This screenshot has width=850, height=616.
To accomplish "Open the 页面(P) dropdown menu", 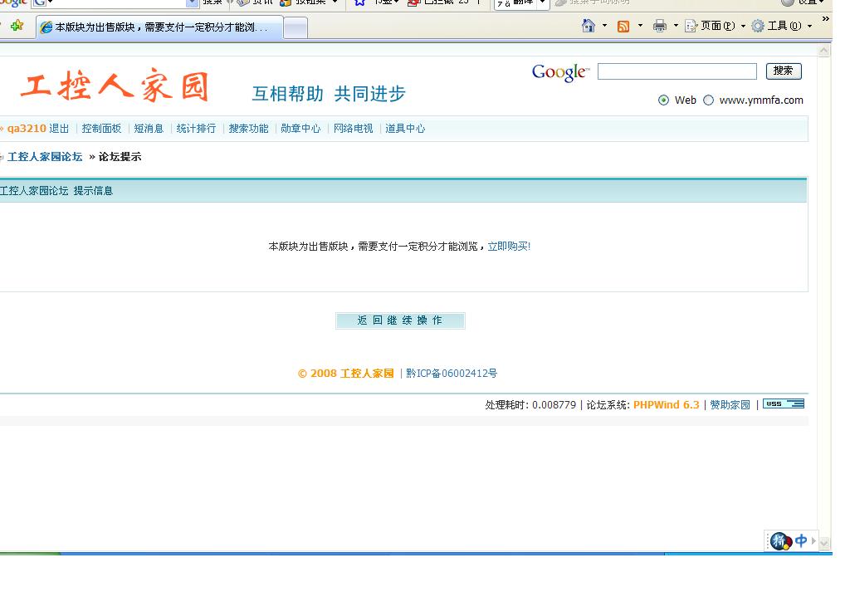I will pos(713,26).
